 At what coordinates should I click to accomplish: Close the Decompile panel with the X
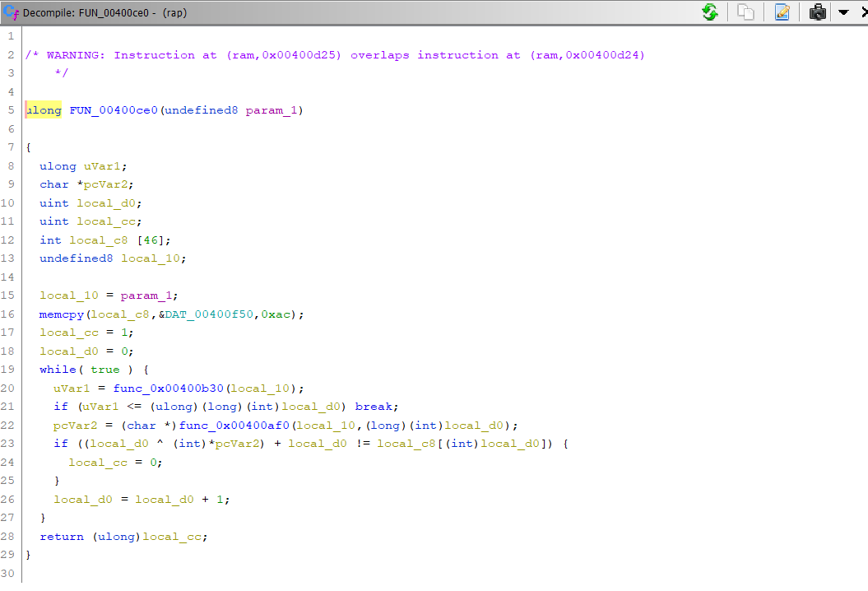860,12
